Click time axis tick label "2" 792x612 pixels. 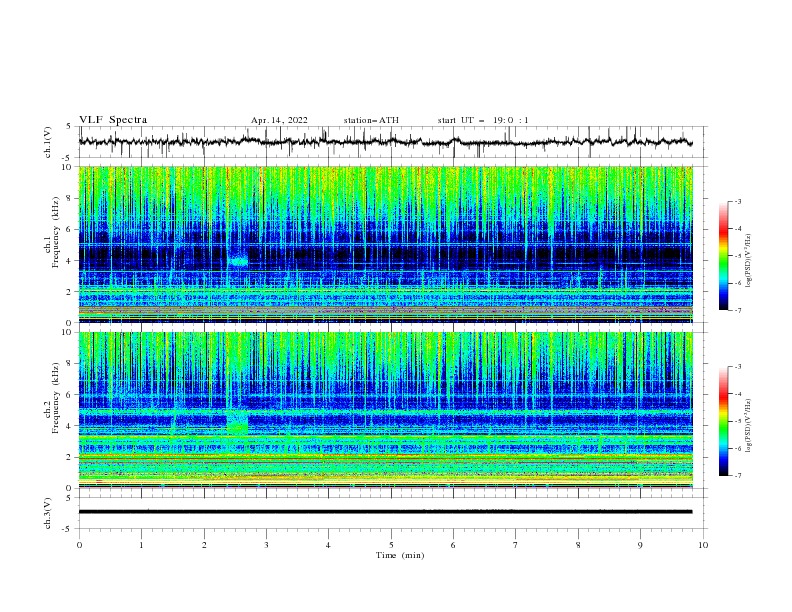point(204,545)
